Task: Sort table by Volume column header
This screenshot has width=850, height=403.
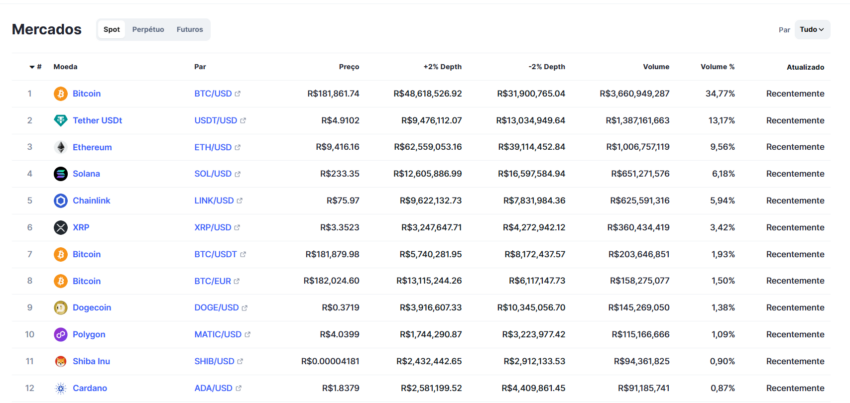Action: click(656, 67)
